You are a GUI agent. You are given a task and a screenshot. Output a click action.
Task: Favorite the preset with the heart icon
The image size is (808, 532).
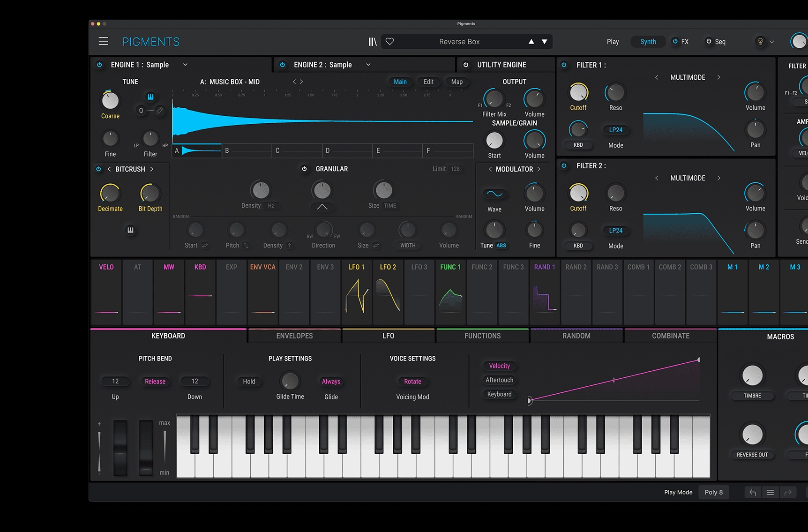pos(389,41)
